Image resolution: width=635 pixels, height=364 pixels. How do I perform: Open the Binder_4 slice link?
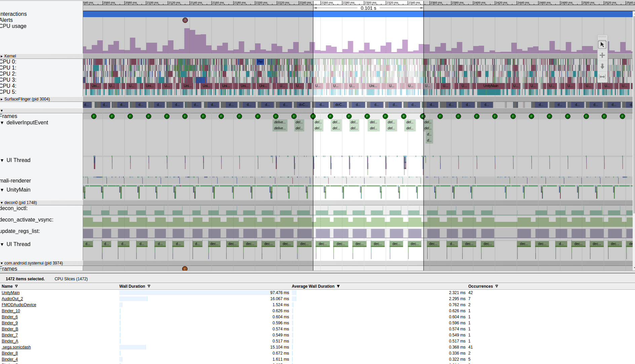point(10,359)
